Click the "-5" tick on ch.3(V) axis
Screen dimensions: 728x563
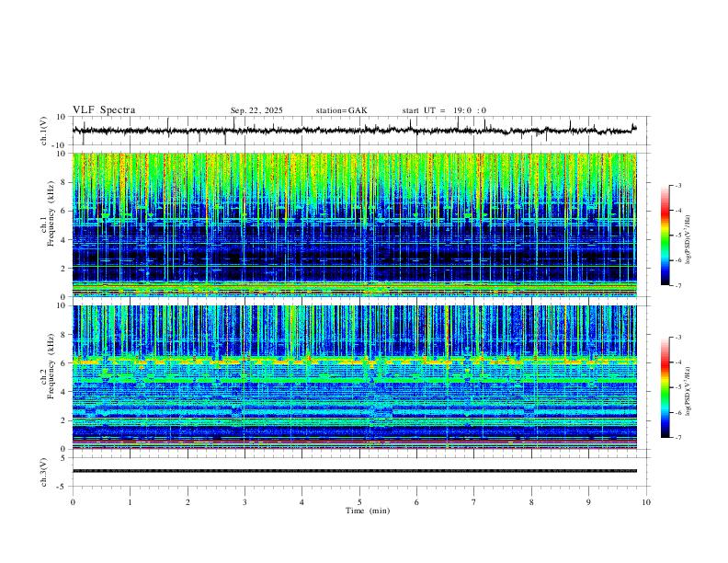(63, 487)
